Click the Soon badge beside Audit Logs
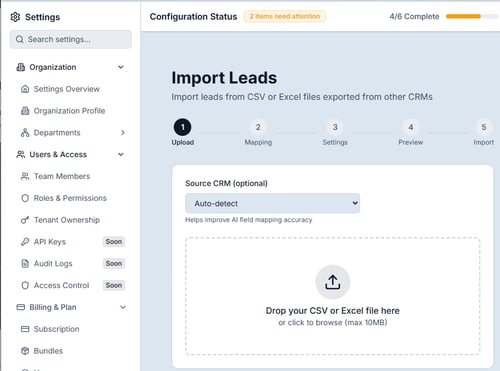The image size is (500, 371). click(114, 264)
